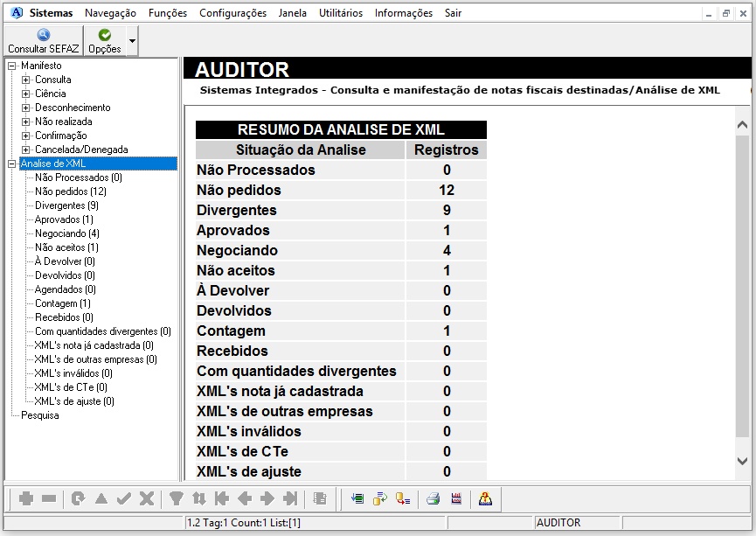Select À Devolver (0) in tree
This screenshot has height=536, width=756.
65,261
